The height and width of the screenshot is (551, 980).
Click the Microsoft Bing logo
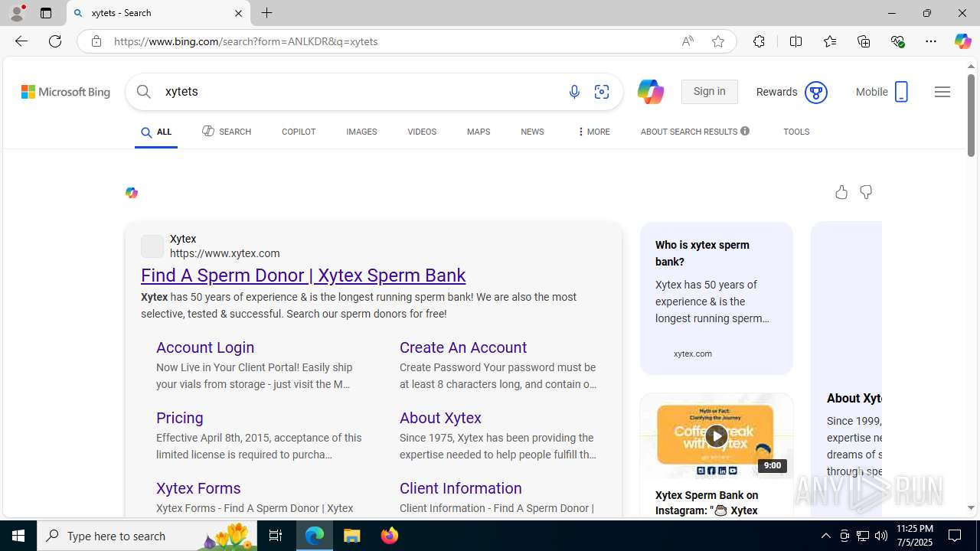click(x=66, y=92)
